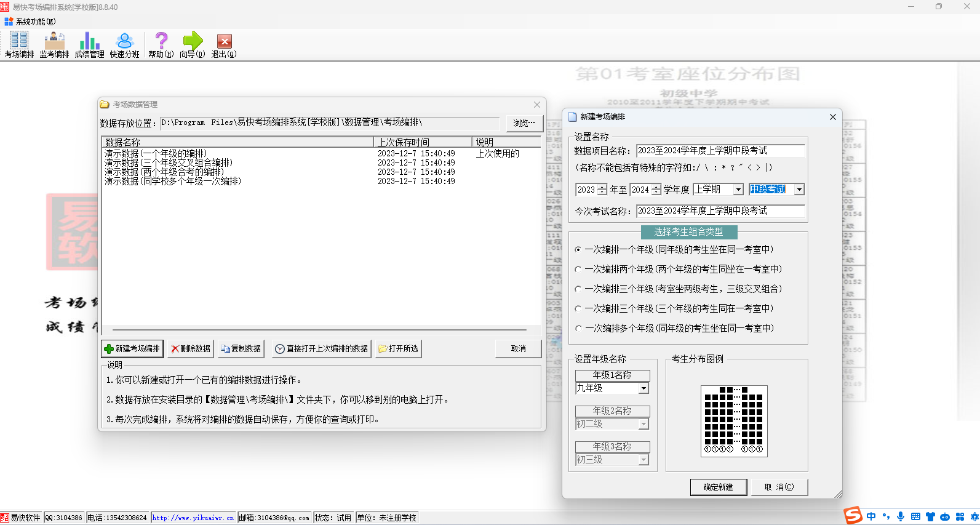Open the 考场编排 toolbar tool

click(19, 45)
